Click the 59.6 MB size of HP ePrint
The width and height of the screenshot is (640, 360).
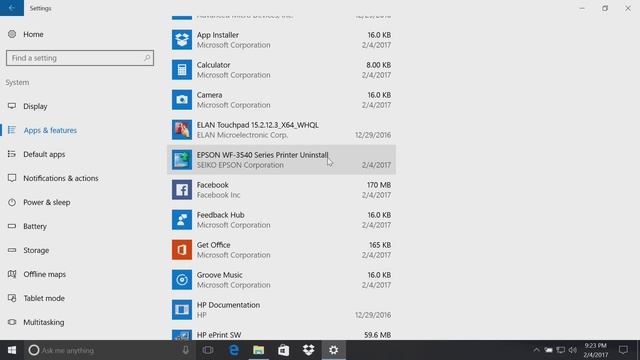pyautogui.click(x=378, y=335)
